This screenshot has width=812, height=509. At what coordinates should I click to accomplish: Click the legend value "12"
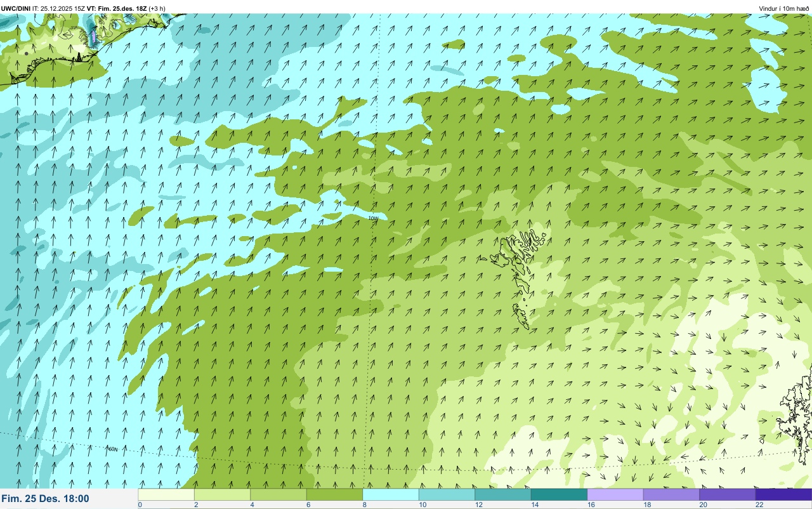pos(479,505)
